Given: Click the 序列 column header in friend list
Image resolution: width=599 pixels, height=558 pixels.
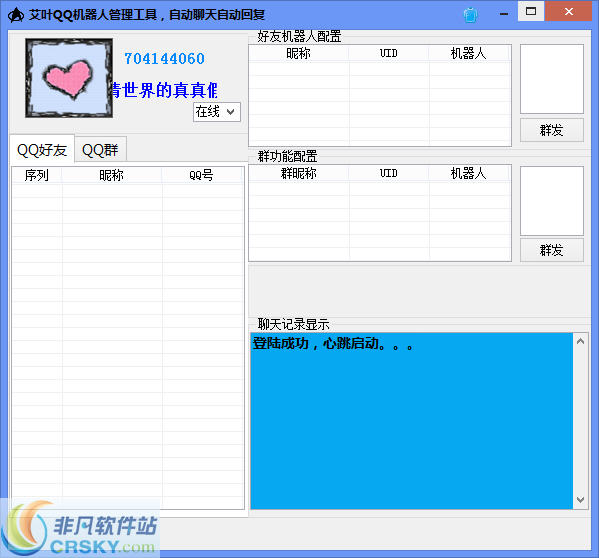Looking at the screenshot, I should [x=37, y=175].
